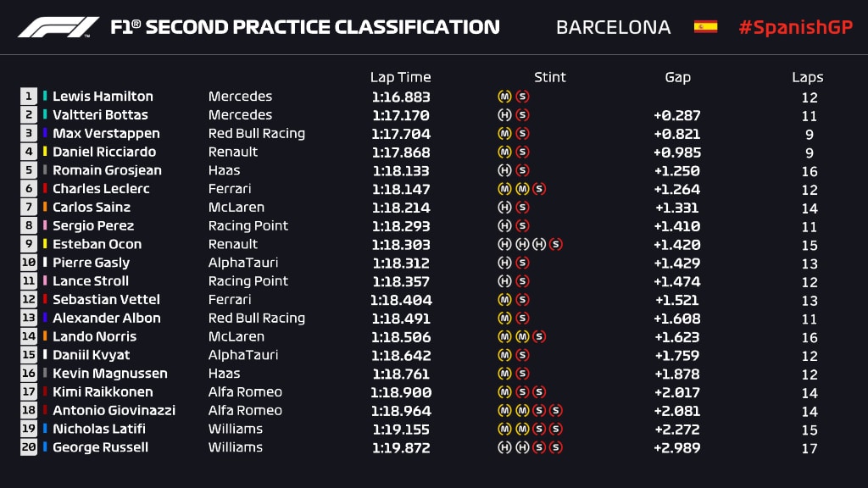Image resolution: width=868 pixels, height=488 pixels.
Task: Click the soft tyre icon in Vettel's row
Action: 522,300
